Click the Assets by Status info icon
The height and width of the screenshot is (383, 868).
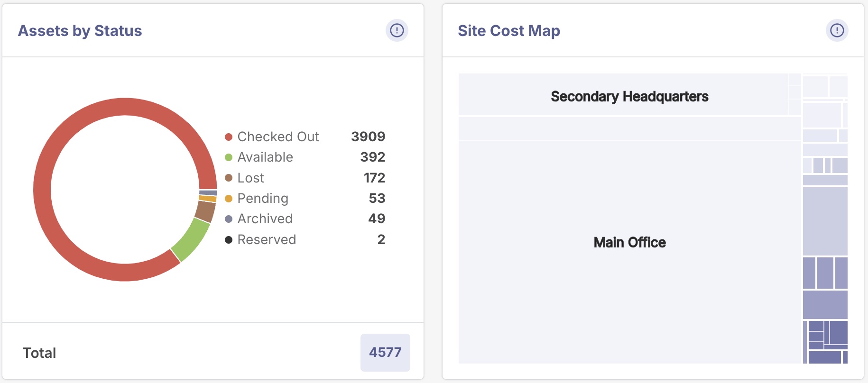coord(397,31)
